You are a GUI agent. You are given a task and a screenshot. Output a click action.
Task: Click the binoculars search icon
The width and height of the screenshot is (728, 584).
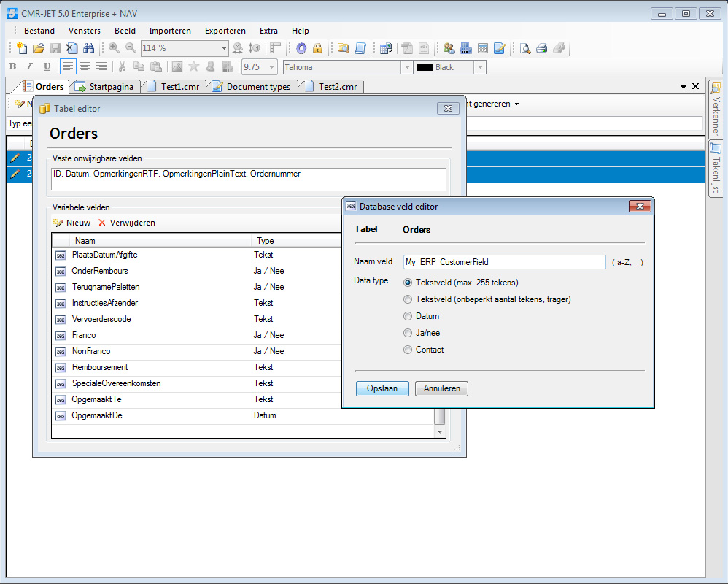pyautogui.click(x=89, y=48)
